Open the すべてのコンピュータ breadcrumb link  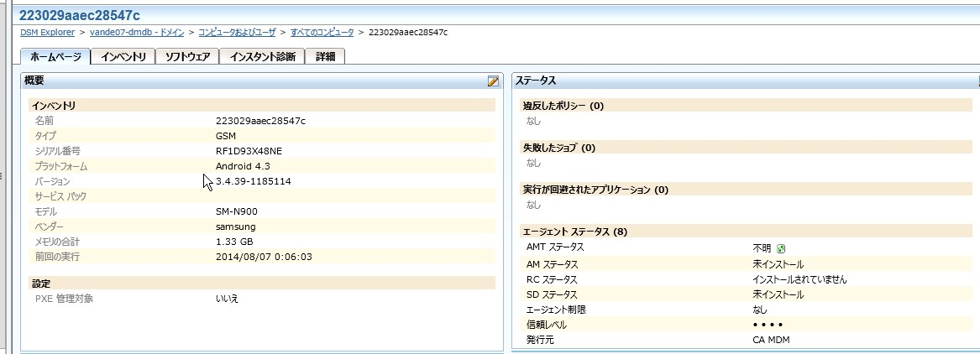pos(322,33)
